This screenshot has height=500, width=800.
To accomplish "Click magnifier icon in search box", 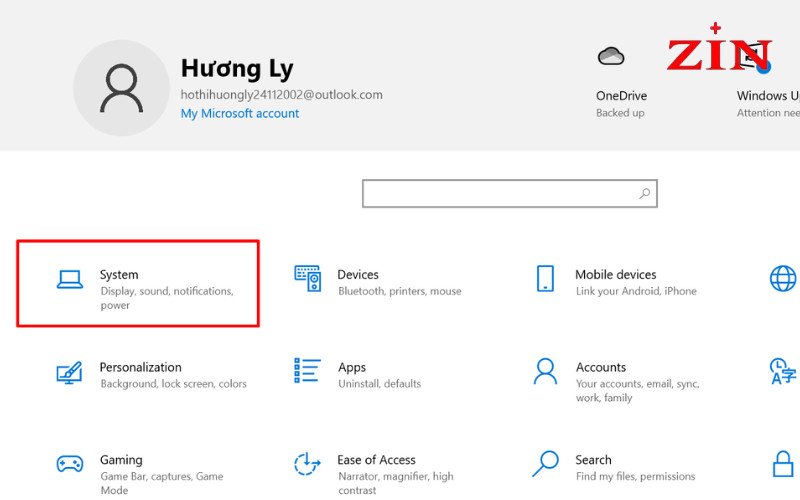I will [x=645, y=193].
